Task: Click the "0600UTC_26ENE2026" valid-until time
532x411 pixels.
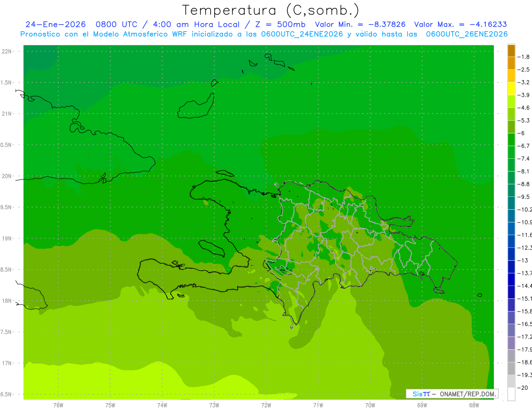Action: [x=467, y=34]
